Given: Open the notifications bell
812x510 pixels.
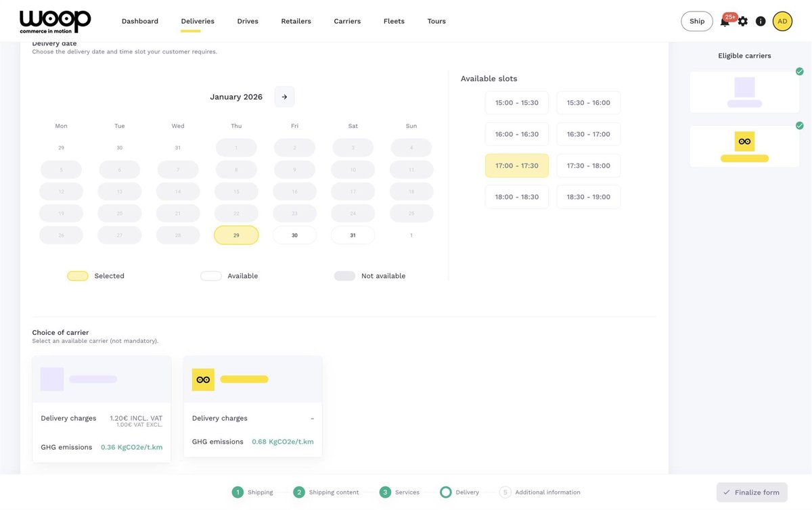Looking at the screenshot, I should (725, 22).
